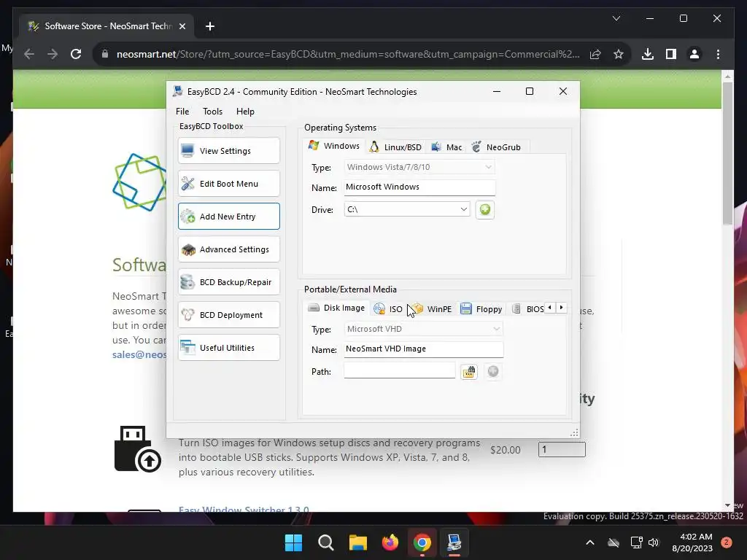Switch to EasyBCD in taskbar
The width and height of the screenshot is (747, 560).
coord(454,542)
